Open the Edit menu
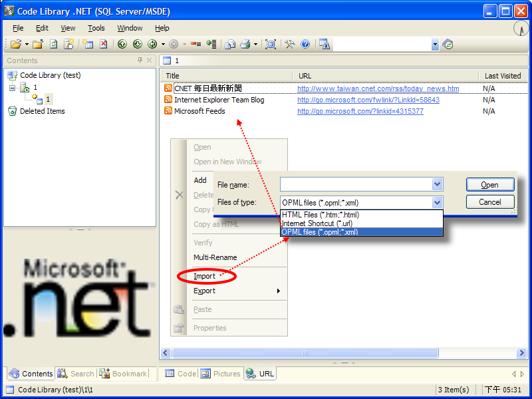 pyautogui.click(x=42, y=28)
